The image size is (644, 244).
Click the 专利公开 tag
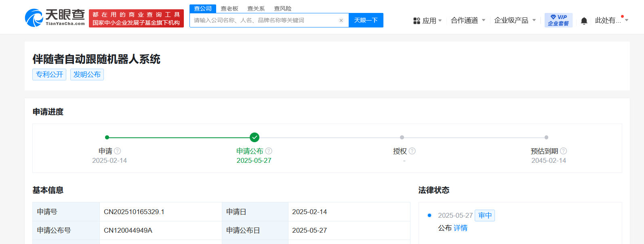point(49,75)
